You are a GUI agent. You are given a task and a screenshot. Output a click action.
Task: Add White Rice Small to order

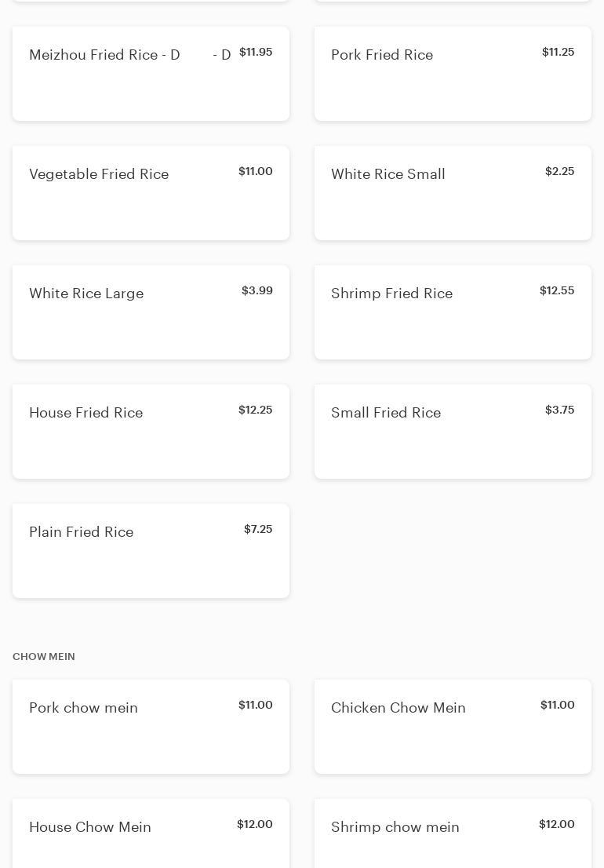point(453,193)
